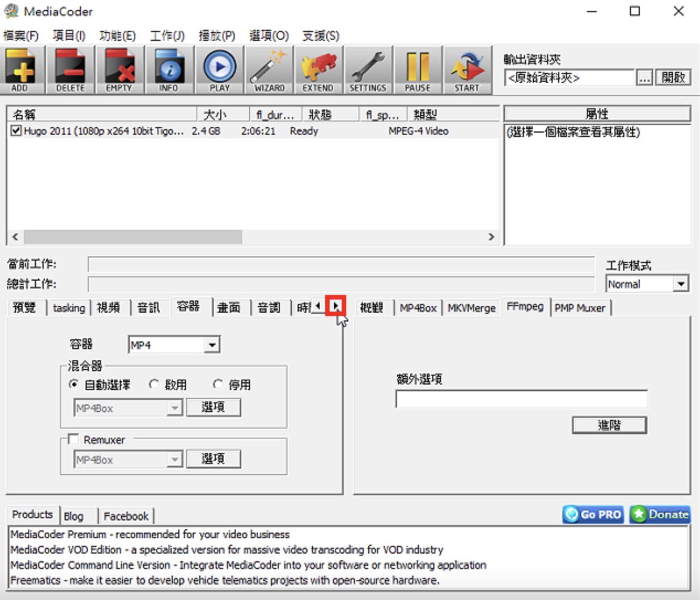Viewport: 700px width, 600px height.
Task: Switch to the Blog tab
Action: 73,516
